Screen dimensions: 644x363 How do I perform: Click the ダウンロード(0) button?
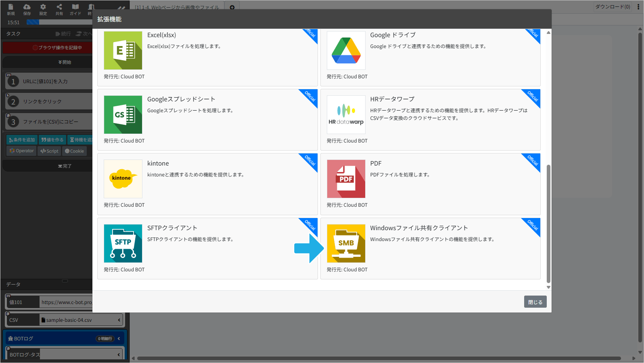613,7
